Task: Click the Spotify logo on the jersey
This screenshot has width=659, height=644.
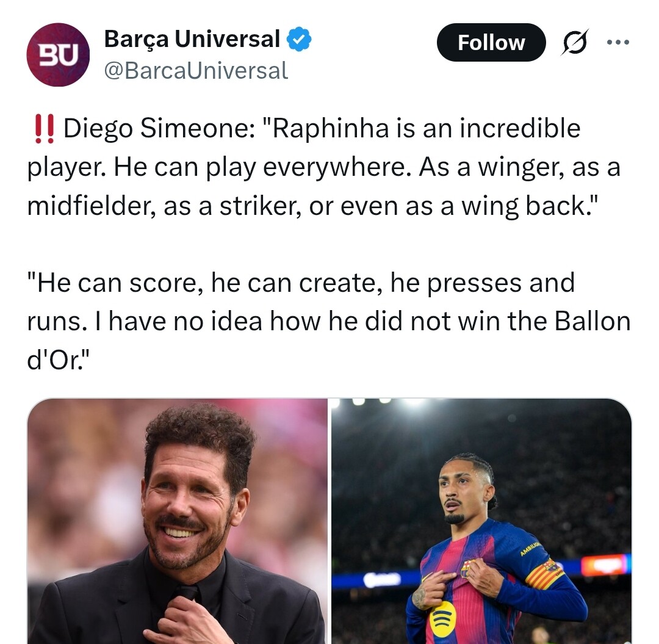Action: pyautogui.click(x=444, y=618)
